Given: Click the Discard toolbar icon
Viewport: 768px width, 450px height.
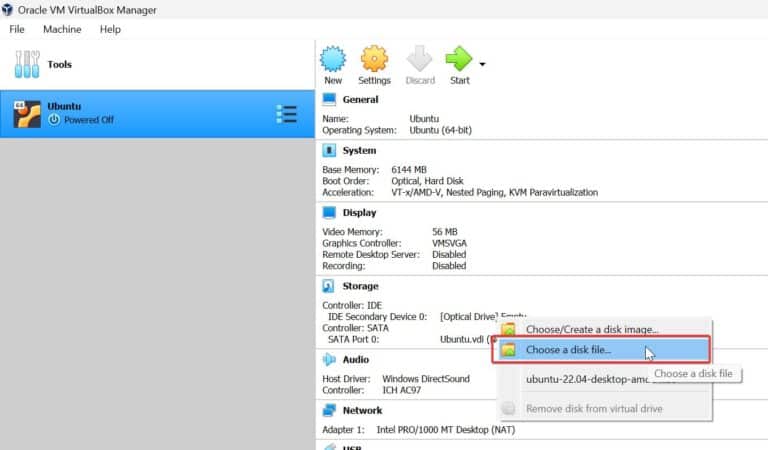Looking at the screenshot, I should (419, 60).
